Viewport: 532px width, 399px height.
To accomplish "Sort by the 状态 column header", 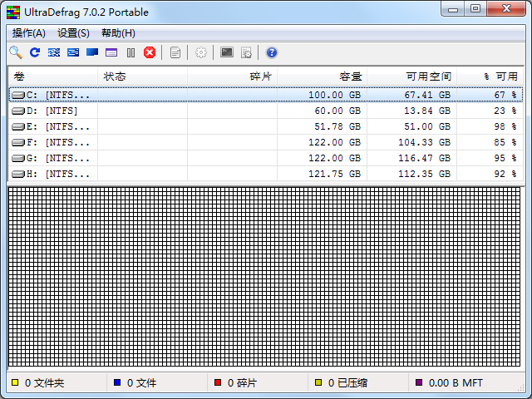I will click(x=142, y=76).
